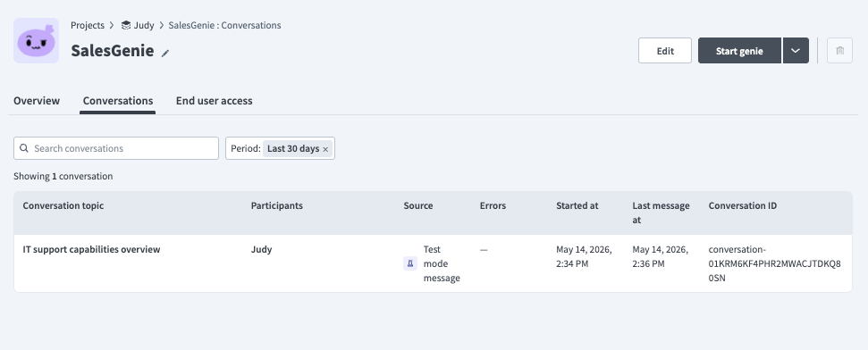Click the Search conversations field

click(116, 148)
